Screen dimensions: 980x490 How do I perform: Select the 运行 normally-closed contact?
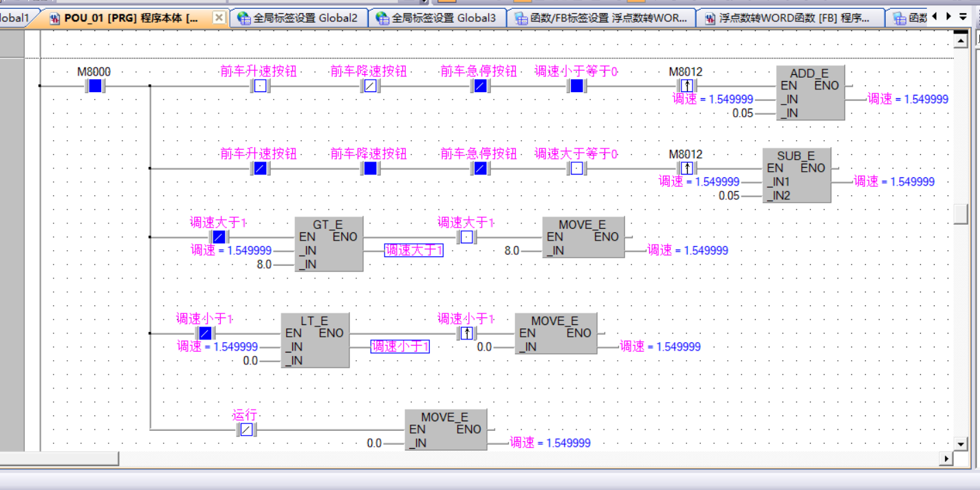pos(246,430)
